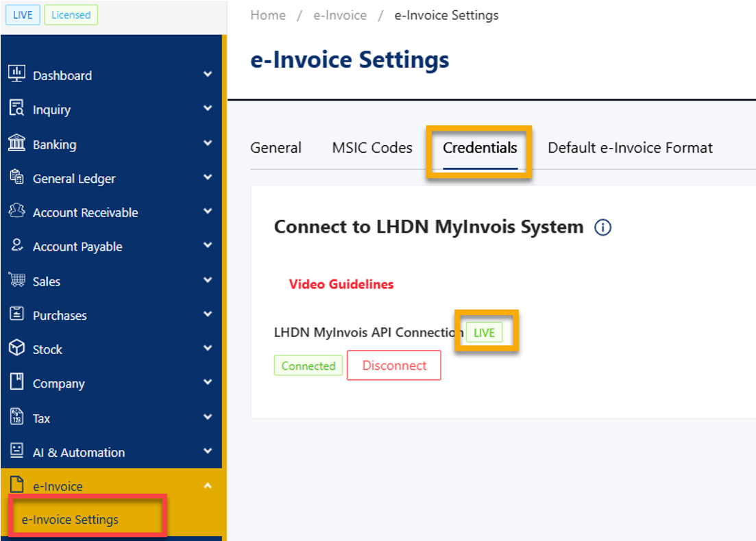The image size is (756, 541).
Task: Expand the Account Payable chevron
Action: point(208,244)
